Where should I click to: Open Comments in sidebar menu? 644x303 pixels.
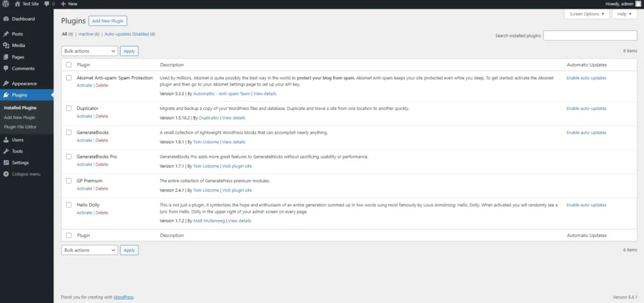[x=23, y=69]
